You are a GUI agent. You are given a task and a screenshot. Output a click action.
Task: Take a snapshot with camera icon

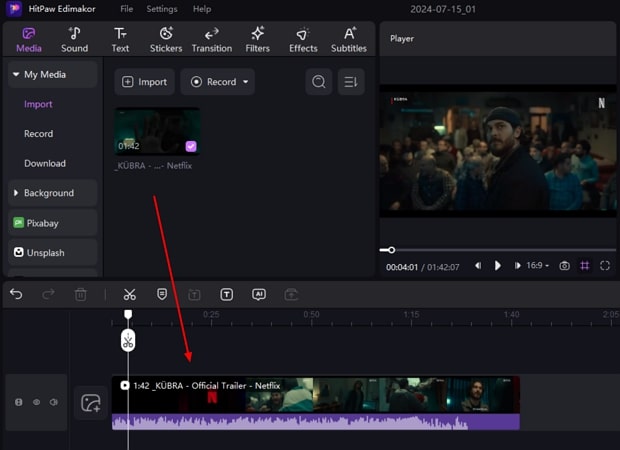click(x=564, y=266)
